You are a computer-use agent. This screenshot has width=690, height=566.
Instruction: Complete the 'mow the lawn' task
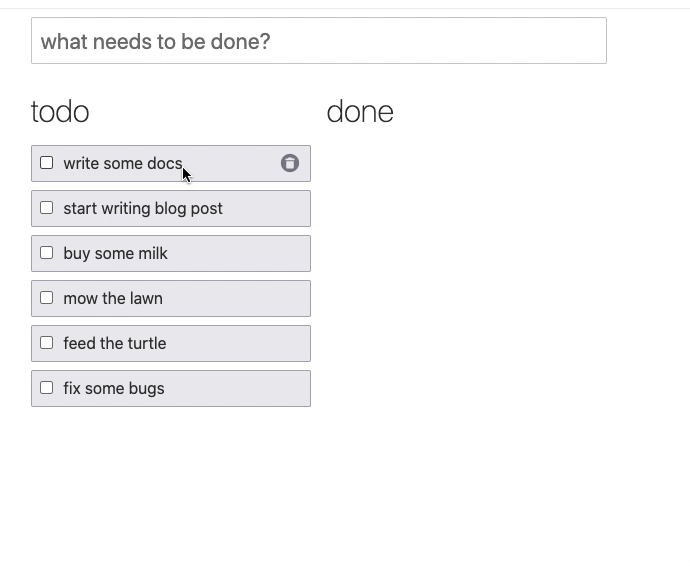point(47,298)
